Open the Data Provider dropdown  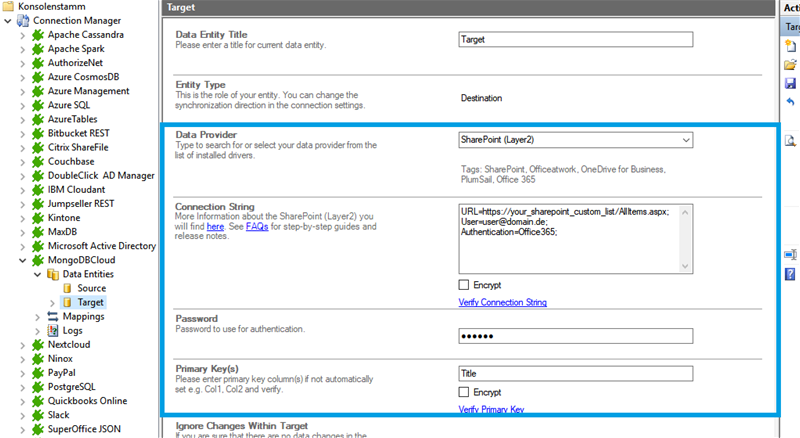(685, 141)
